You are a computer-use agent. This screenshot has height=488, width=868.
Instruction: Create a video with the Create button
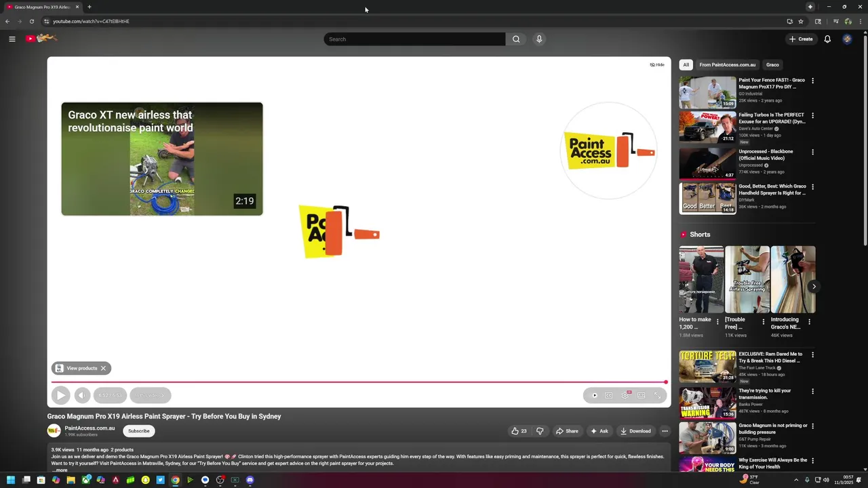(801, 39)
